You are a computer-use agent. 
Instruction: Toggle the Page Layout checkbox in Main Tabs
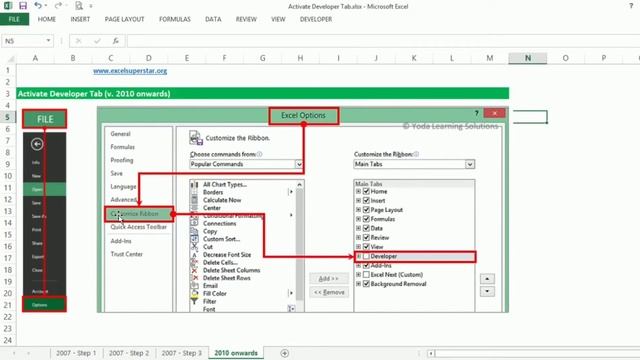click(x=366, y=210)
